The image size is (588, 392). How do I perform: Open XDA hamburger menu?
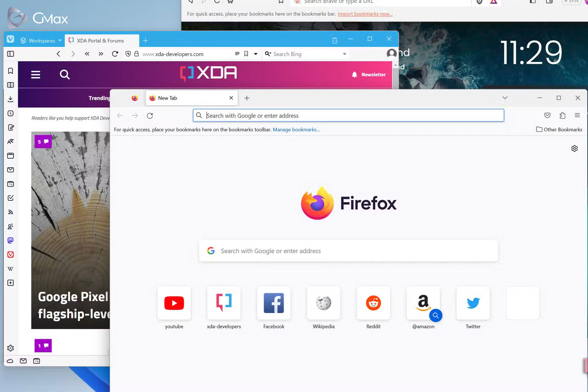[36, 75]
